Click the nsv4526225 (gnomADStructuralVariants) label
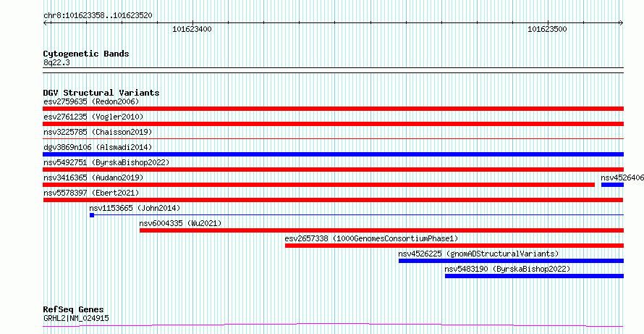The height and width of the screenshot is (334, 644). (478, 254)
